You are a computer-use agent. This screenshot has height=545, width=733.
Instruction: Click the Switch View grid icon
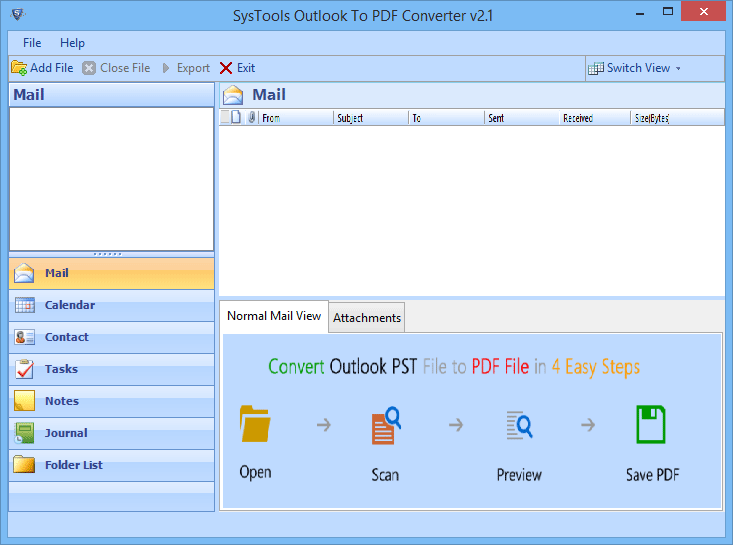pos(596,68)
